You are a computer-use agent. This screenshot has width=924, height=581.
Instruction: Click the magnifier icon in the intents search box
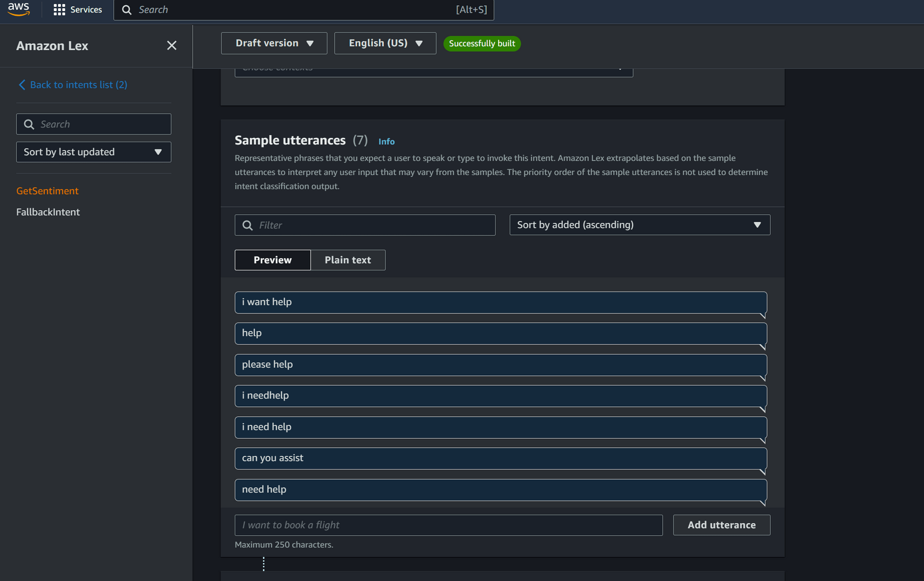click(x=29, y=124)
